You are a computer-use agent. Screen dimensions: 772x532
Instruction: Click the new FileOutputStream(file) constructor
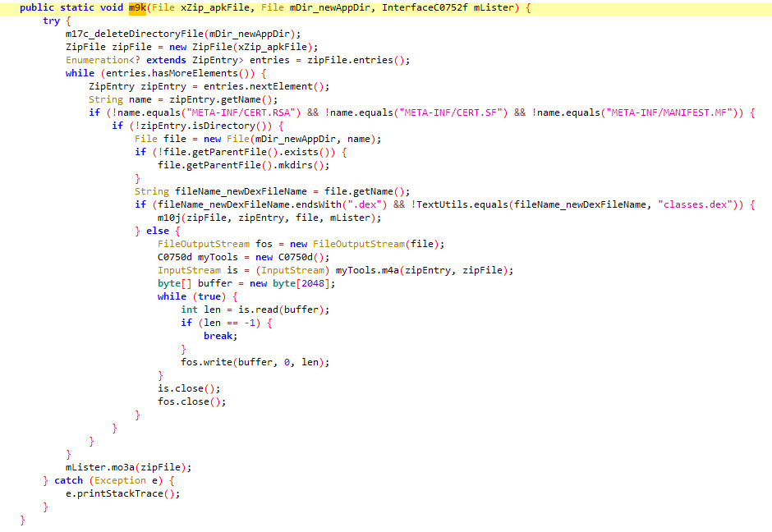click(x=364, y=244)
